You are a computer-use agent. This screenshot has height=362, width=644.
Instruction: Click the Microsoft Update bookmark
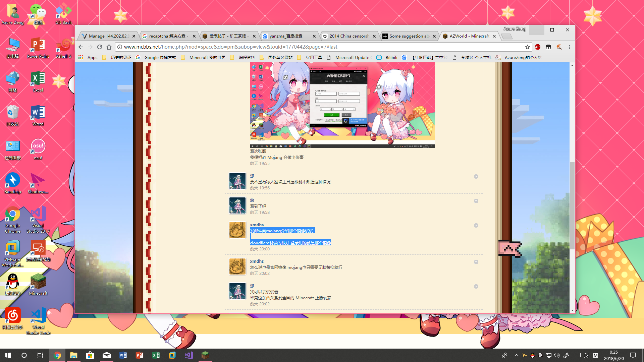coord(351,57)
